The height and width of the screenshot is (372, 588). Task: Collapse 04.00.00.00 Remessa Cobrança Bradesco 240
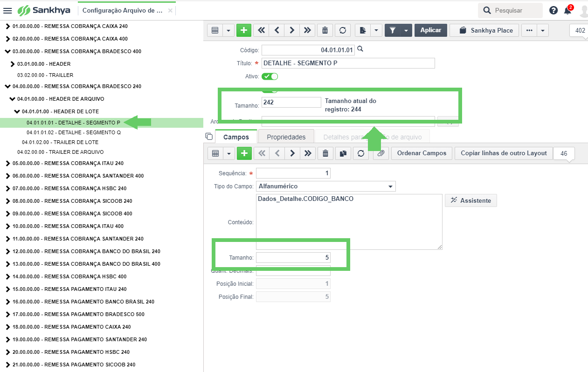pos(7,86)
